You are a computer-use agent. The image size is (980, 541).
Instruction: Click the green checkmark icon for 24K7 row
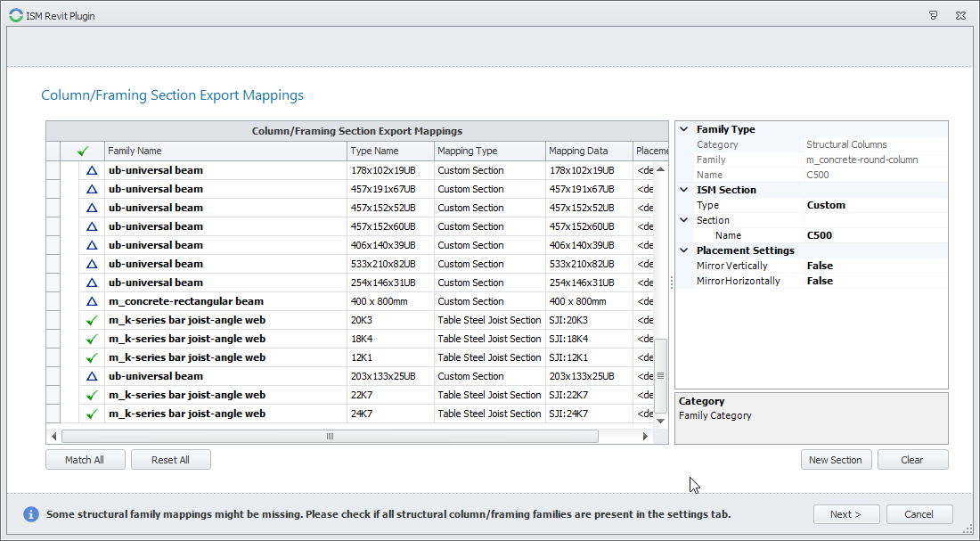pyautogui.click(x=91, y=414)
